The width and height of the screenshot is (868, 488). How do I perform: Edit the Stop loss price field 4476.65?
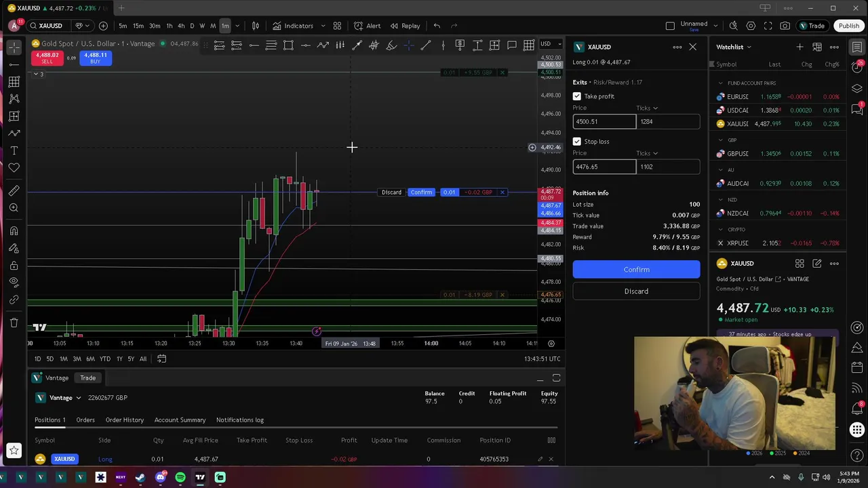coord(604,167)
